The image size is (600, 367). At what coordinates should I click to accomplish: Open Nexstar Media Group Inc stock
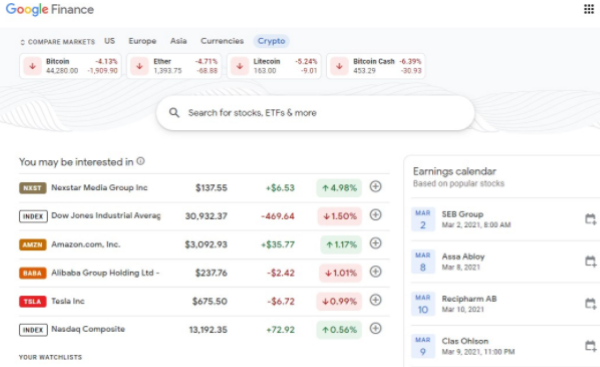(x=99, y=188)
